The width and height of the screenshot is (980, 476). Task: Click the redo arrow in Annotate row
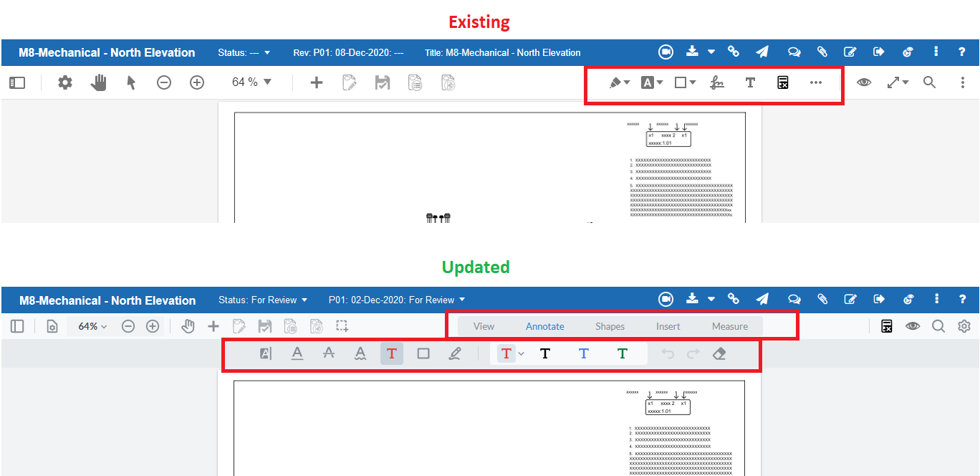(693, 353)
